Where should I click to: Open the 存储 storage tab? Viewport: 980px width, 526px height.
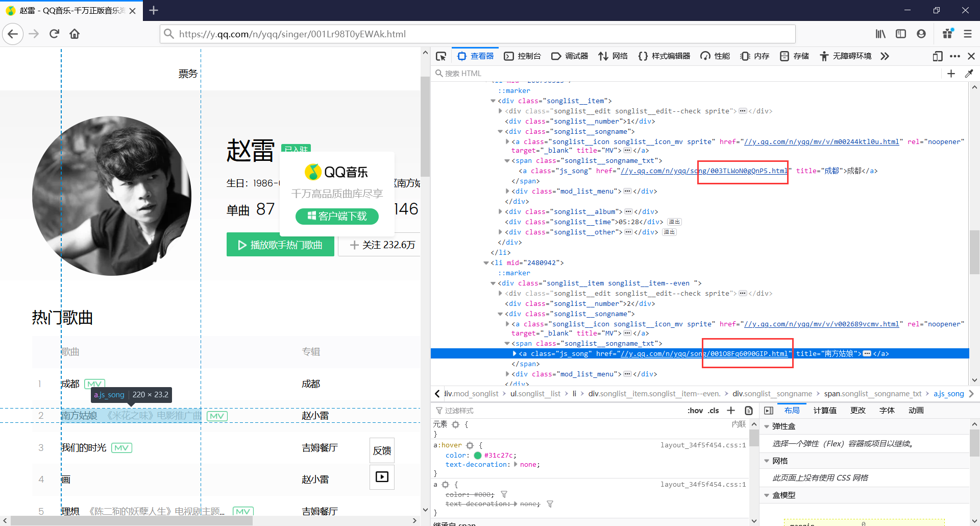[794, 56]
